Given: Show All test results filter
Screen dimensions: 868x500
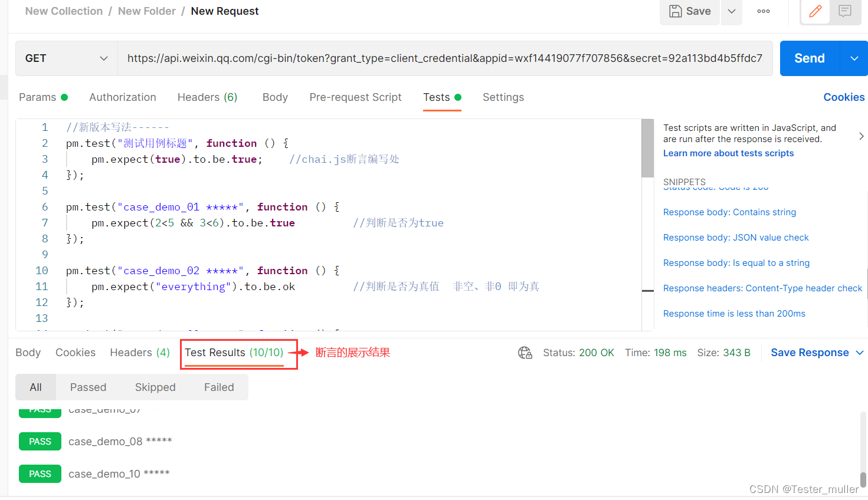Looking at the screenshot, I should coord(35,387).
